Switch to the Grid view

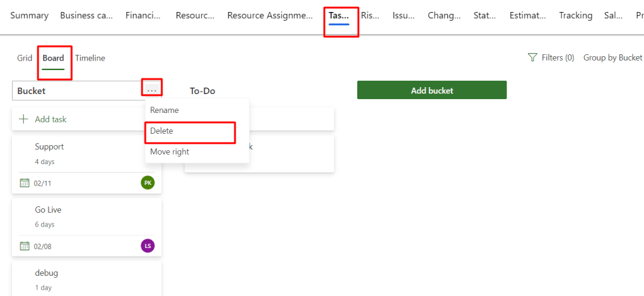point(25,58)
